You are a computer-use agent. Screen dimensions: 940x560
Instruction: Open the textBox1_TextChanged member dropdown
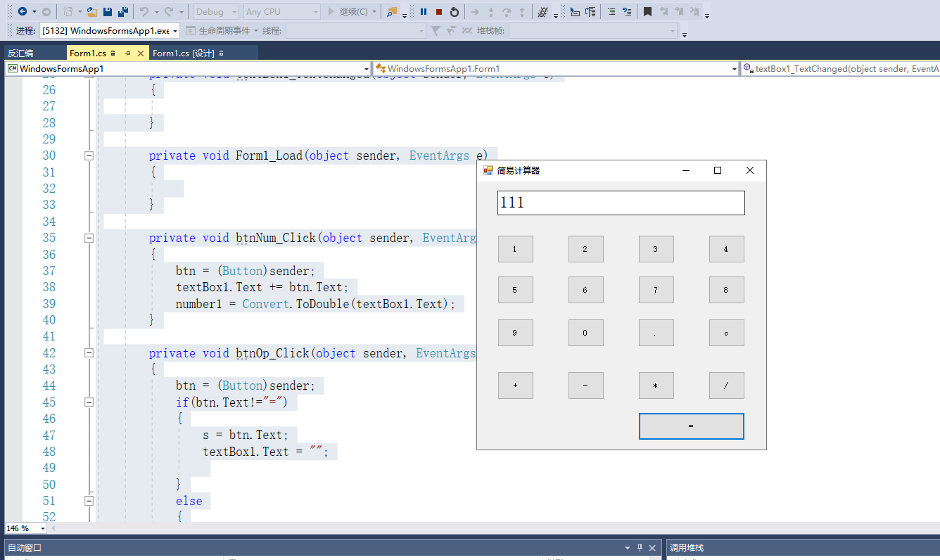tap(840, 68)
